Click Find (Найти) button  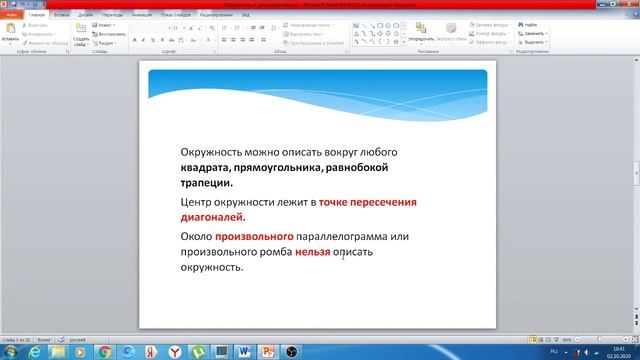(x=528, y=25)
